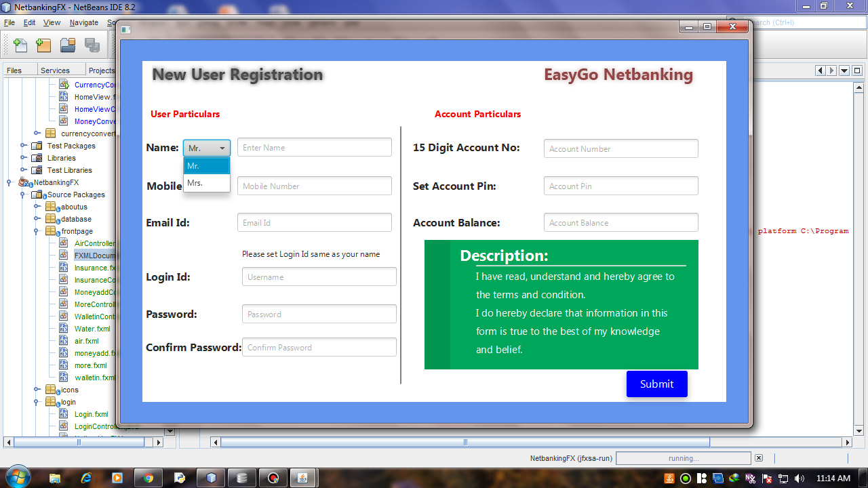Select air.fxml in project tree

[x=87, y=341]
